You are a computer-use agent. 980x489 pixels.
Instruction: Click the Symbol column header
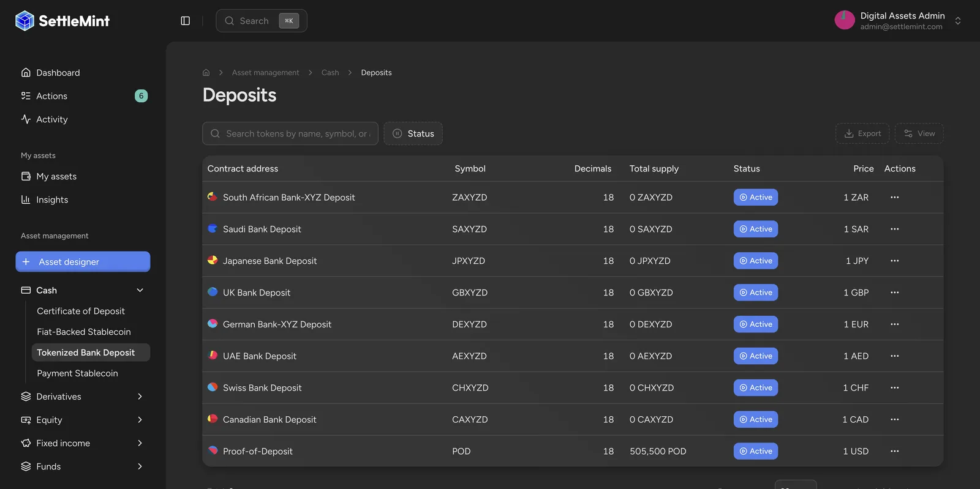click(470, 168)
